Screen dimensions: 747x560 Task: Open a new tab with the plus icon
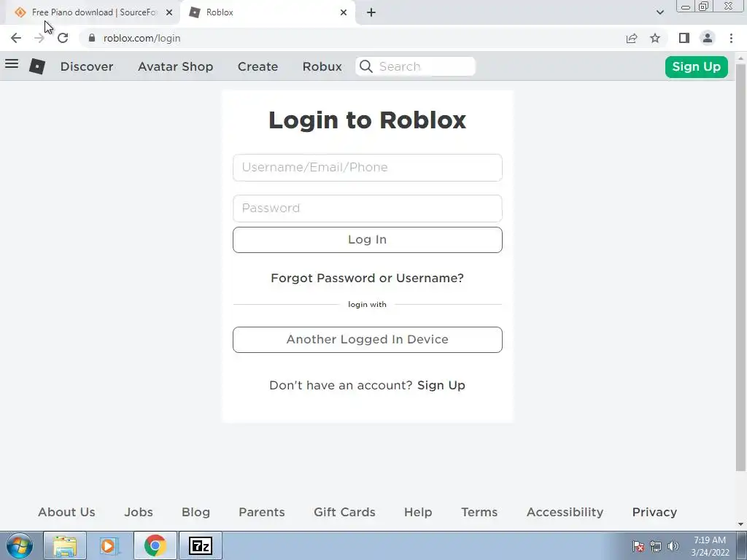click(371, 12)
